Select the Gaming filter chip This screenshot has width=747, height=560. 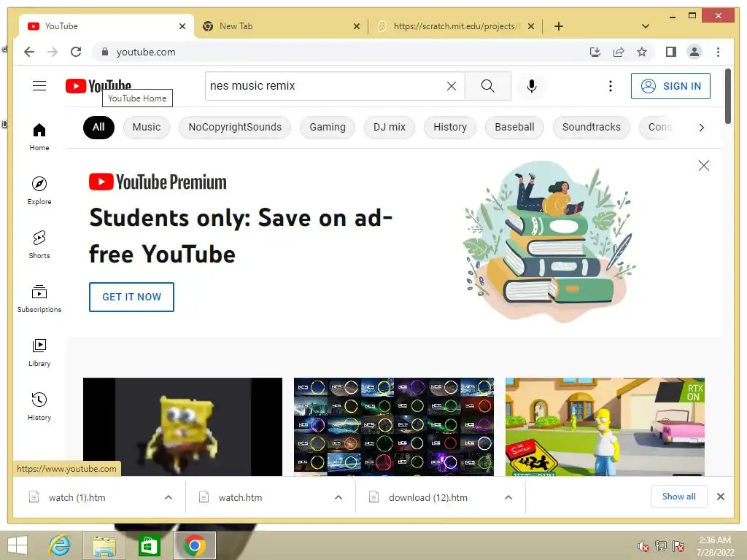tap(328, 127)
